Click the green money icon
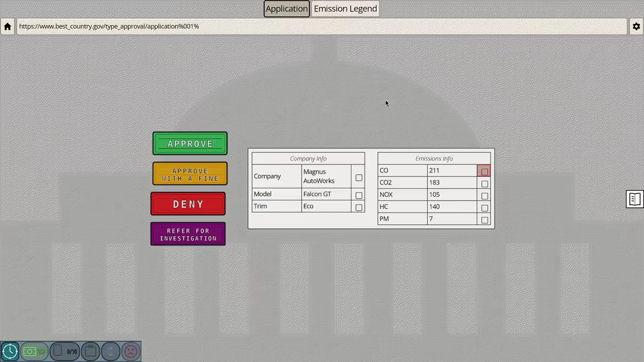The width and height of the screenshot is (644, 362). 35,351
